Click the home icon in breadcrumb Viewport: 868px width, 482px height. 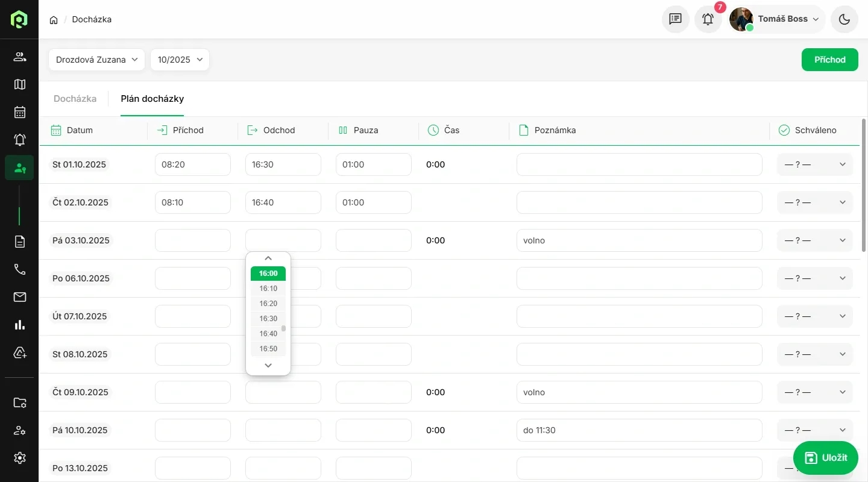pos(54,20)
